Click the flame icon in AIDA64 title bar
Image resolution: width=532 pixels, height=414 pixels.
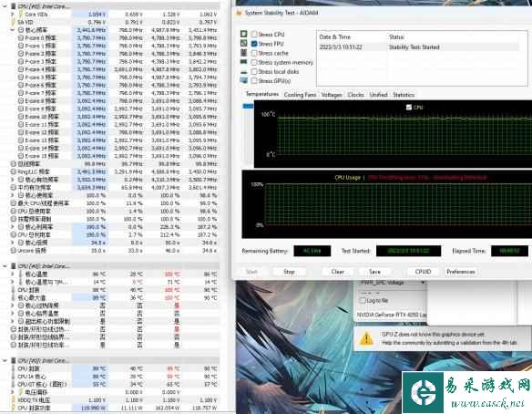coord(239,13)
